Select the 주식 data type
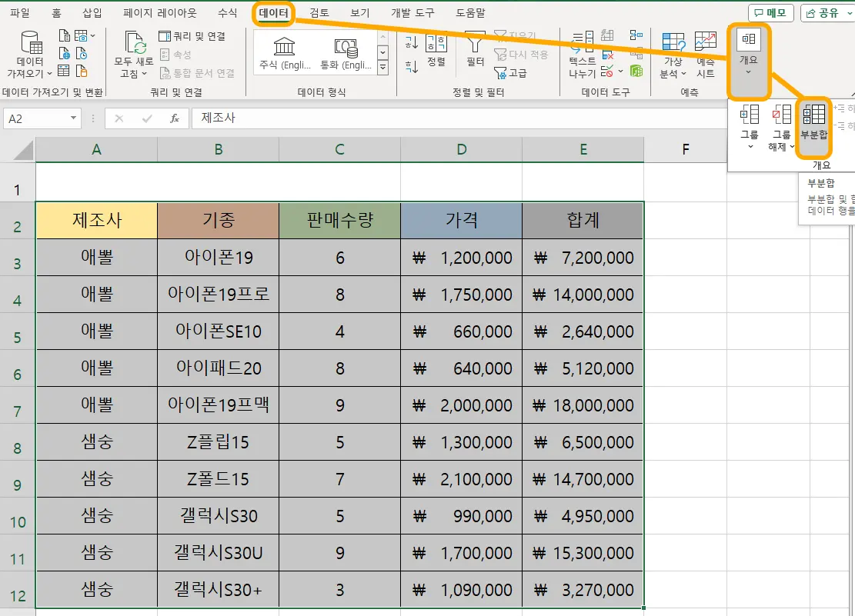Screen dimensions: 855x616 [285, 54]
